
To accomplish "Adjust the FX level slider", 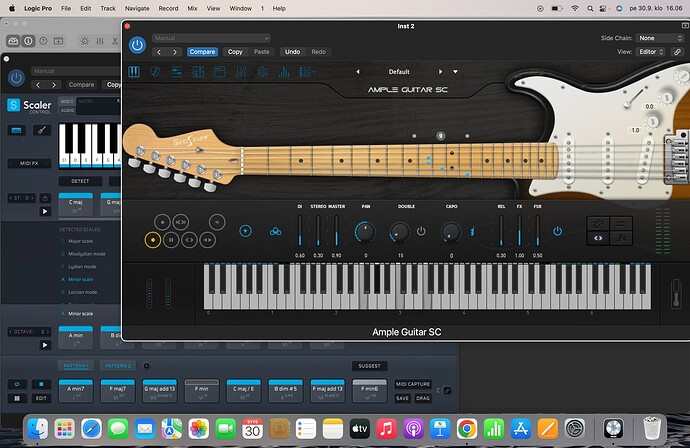I will [x=519, y=231].
